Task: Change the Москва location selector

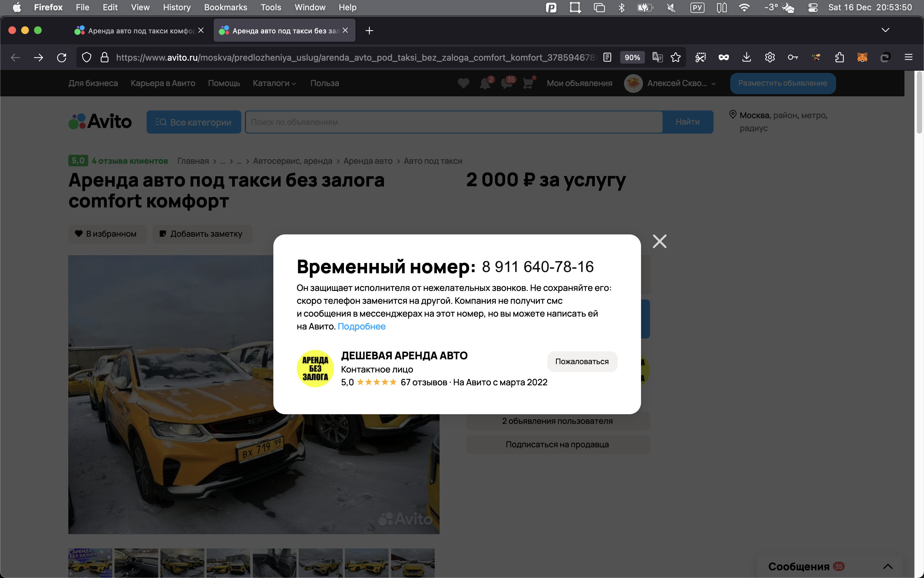Action: (779, 122)
